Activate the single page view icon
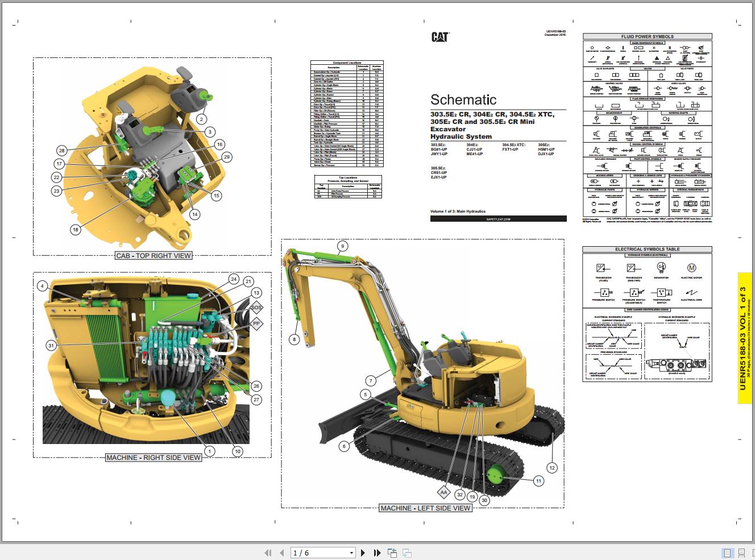This screenshot has height=560, width=755. click(x=727, y=553)
